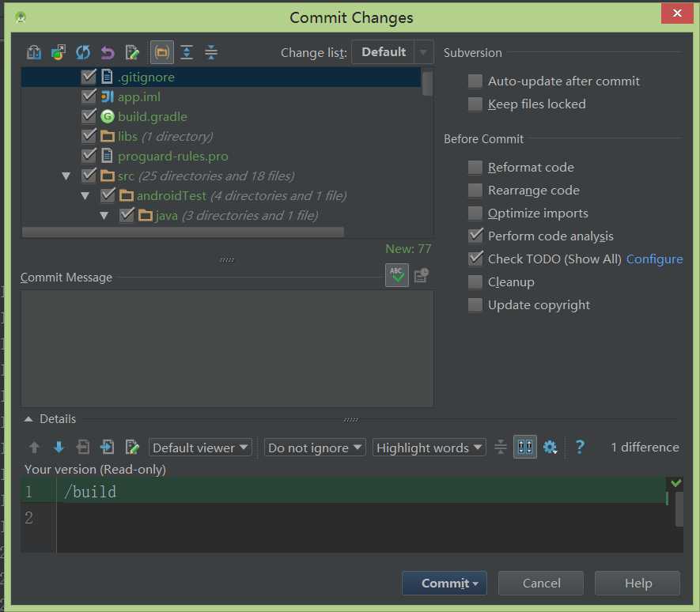Open commit message history icon

click(422, 275)
